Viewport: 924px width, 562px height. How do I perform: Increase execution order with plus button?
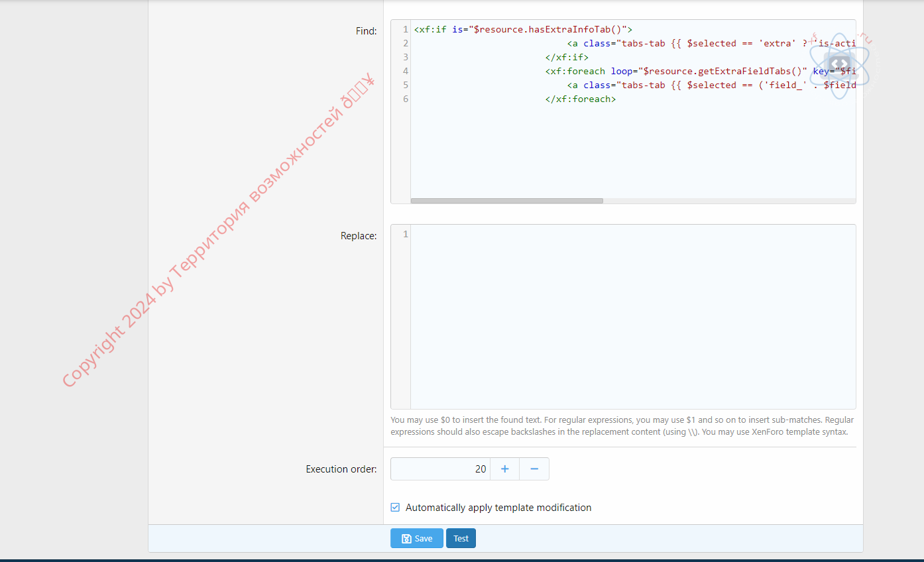pyautogui.click(x=504, y=469)
